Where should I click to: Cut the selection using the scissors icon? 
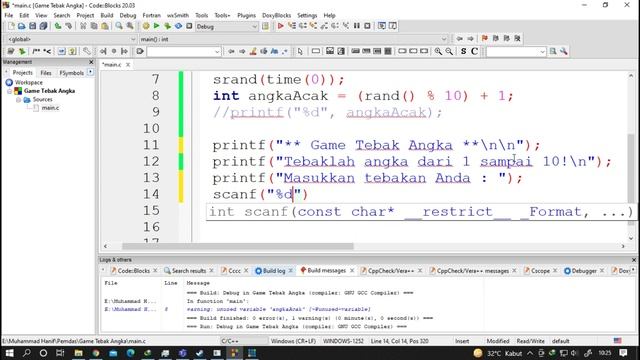[x=83, y=26]
